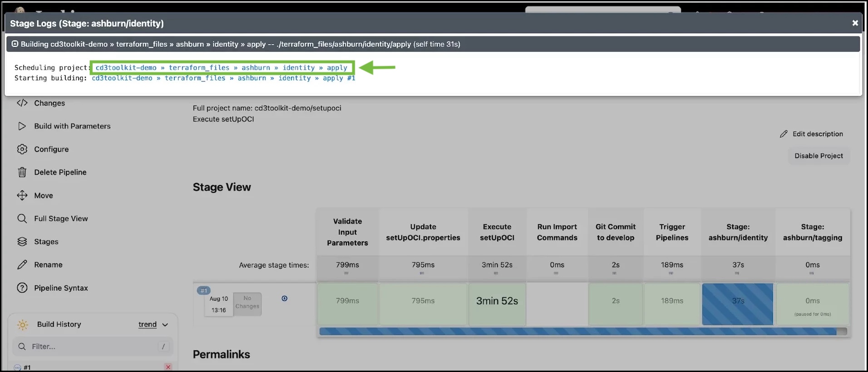Click the Changes code icon in sidebar
Viewport: 868px width, 372px height.
pos(22,103)
